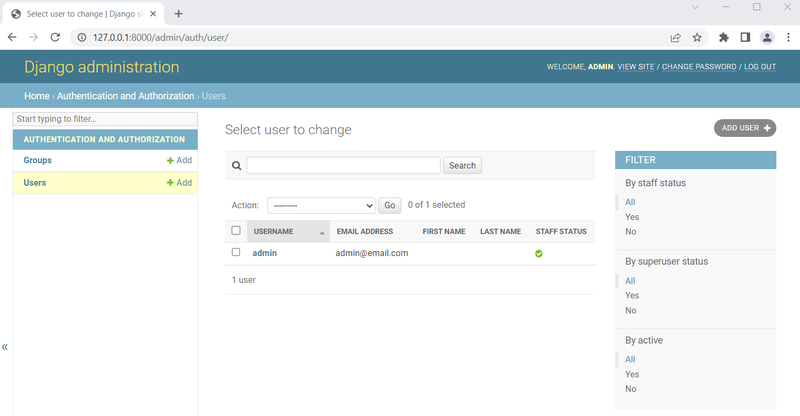Open Groups in the sidebar

37,160
